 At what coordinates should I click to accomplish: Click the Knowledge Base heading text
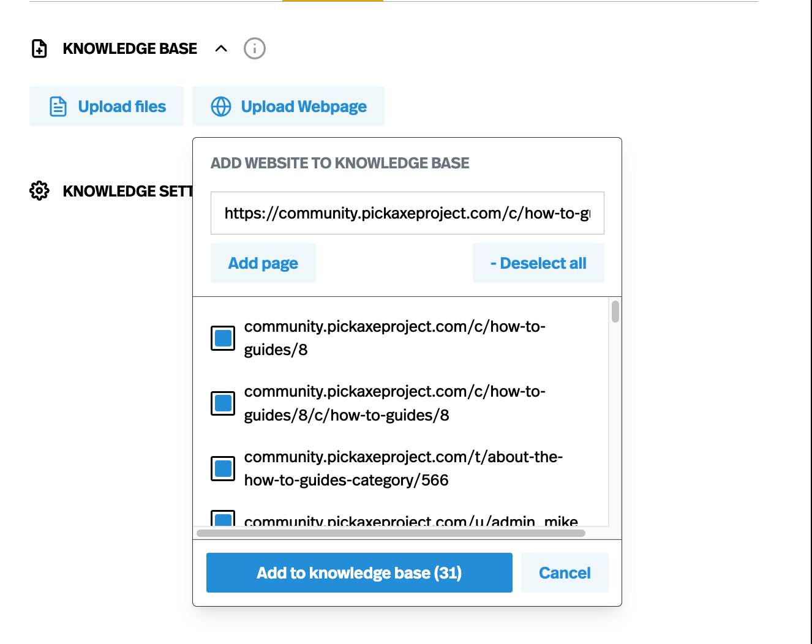130,48
